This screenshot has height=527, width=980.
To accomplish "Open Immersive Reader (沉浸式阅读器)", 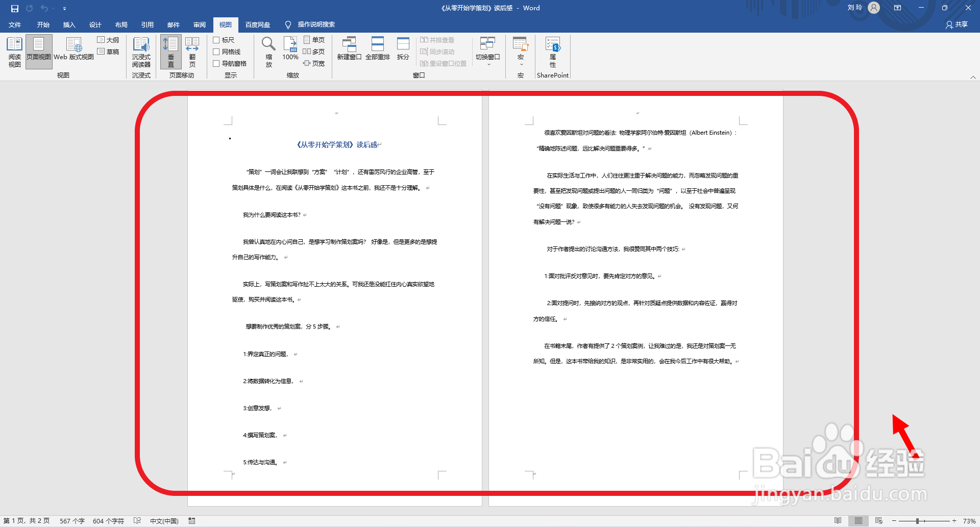I will pyautogui.click(x=141, y=52).
